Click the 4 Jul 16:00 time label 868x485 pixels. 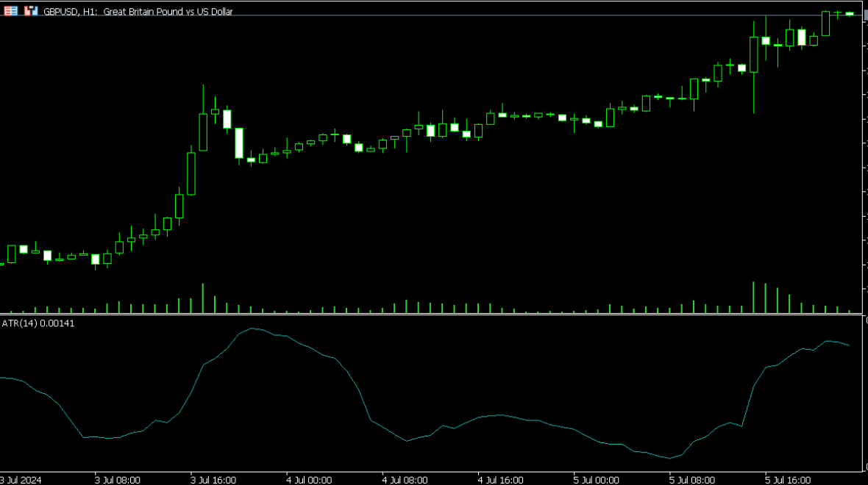[x=500, y=480]
